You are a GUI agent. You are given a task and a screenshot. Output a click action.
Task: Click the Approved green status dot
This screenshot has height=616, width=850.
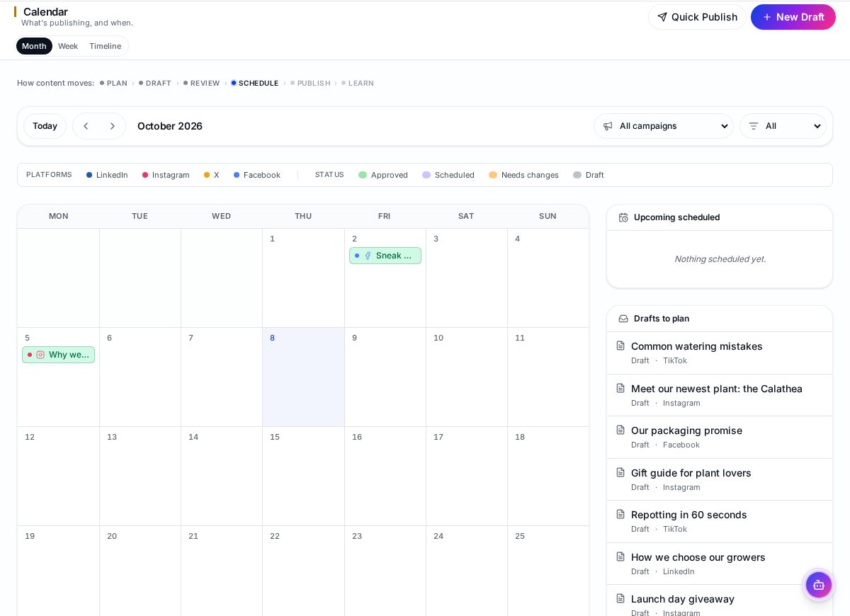coord(363,175)
